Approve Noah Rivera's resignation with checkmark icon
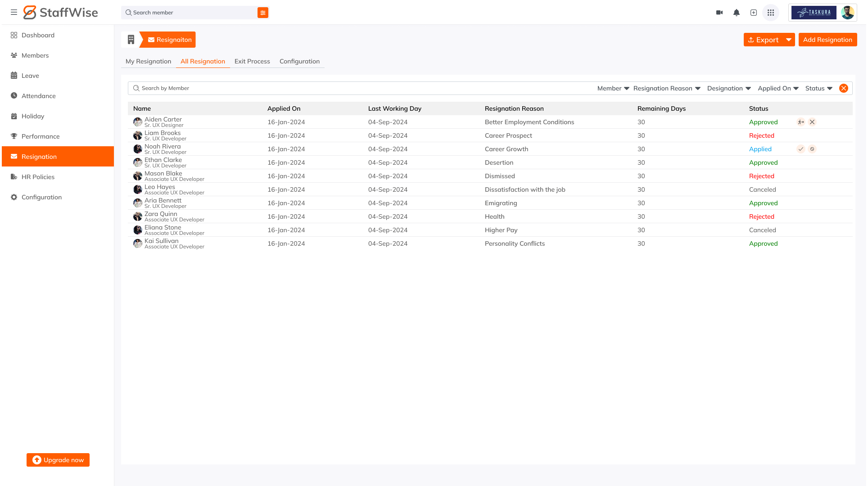868x486 pixels. (x=801, y=149)
